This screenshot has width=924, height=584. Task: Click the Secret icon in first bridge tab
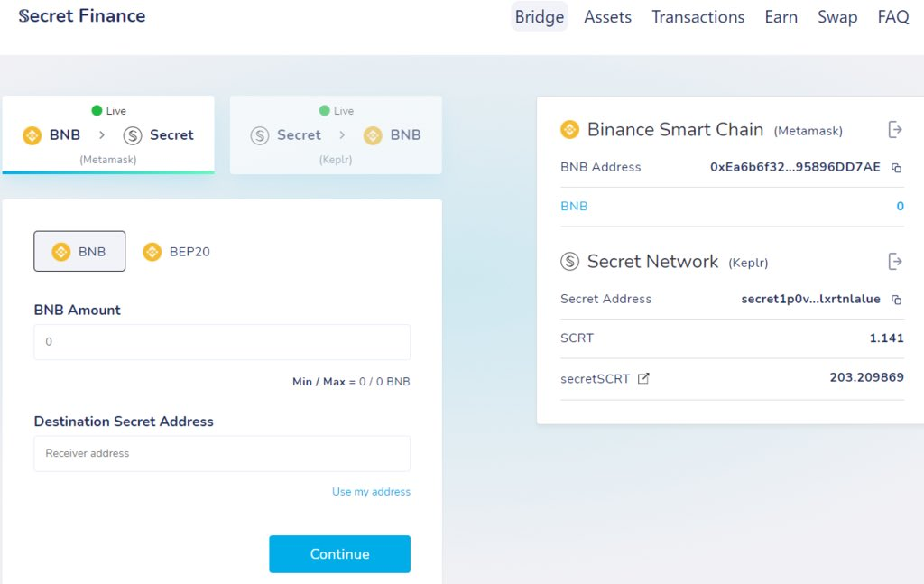133,135
